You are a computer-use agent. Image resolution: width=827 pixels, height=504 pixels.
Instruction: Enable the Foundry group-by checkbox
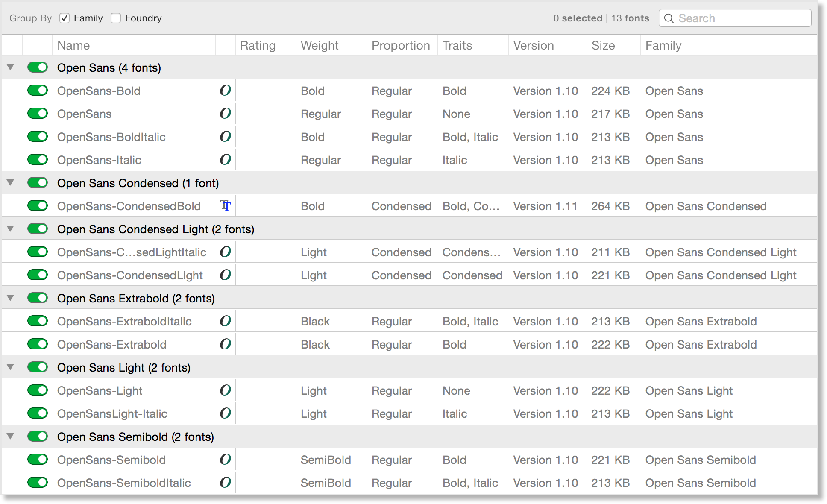[116, 18]
